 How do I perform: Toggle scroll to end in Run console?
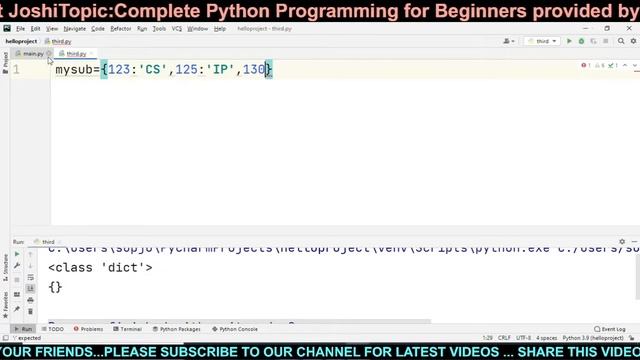[x=30, y=289]
